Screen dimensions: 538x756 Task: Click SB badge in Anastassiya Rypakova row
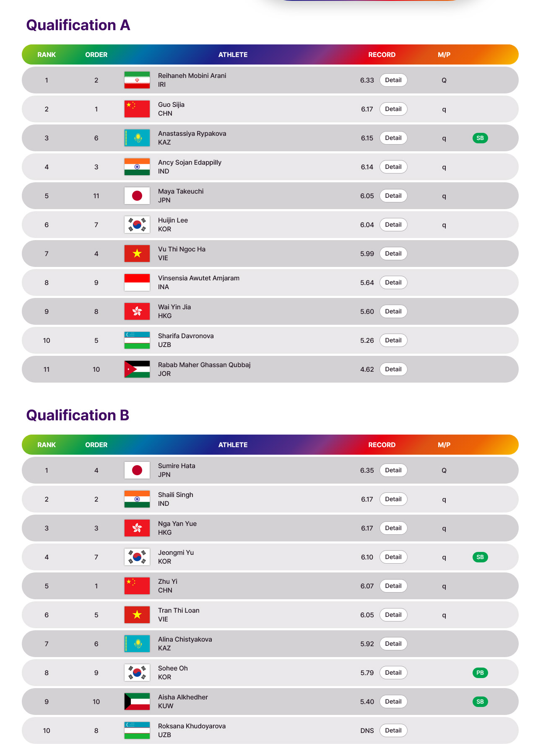(x=480, y=138)
